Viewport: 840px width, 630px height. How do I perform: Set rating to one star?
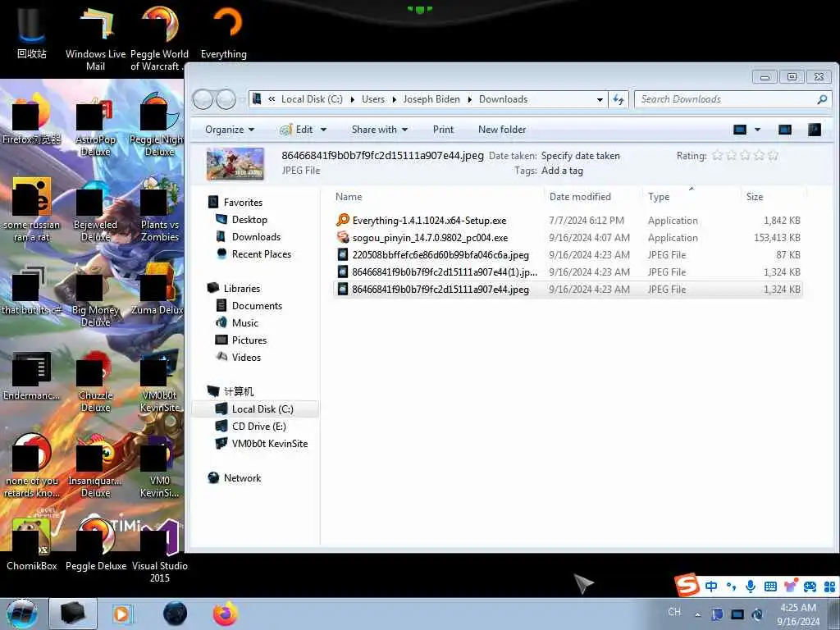[717, 156]
